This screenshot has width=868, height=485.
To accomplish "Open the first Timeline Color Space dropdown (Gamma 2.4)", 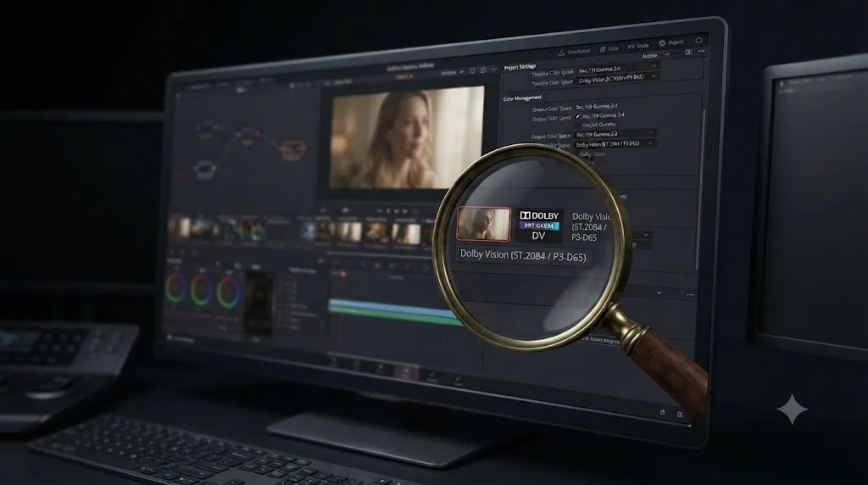I will click(x=617, y=70).
